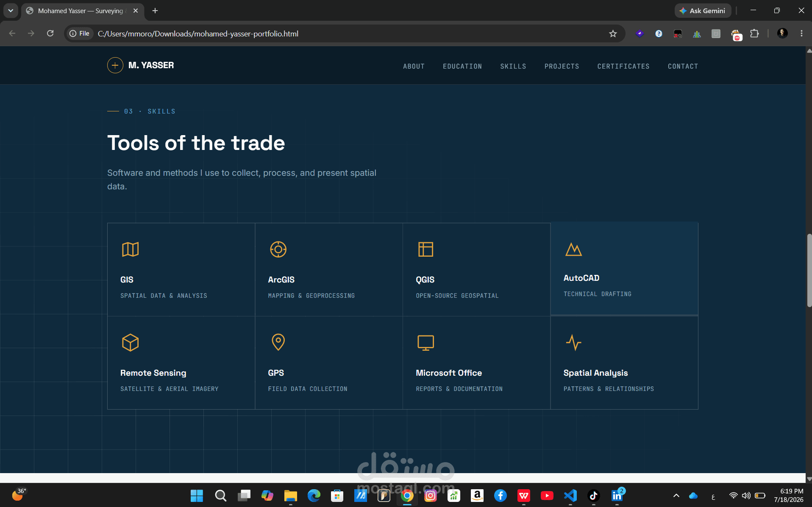Open LinkedIn from the taskbar
This screenshot has height=507, width=812.
coord(617,495)
